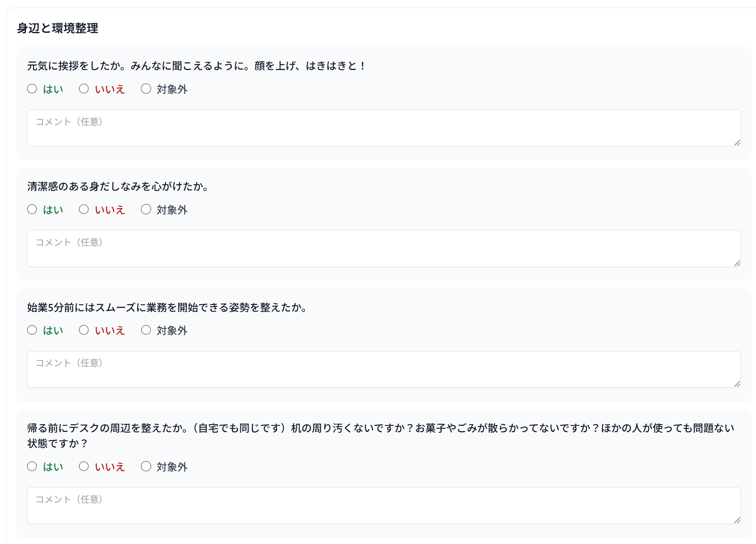Focus the comment field under the 始業5分前 question
Image resolution: width=756 pixels, height=544 pixels.
click(383, 369)
